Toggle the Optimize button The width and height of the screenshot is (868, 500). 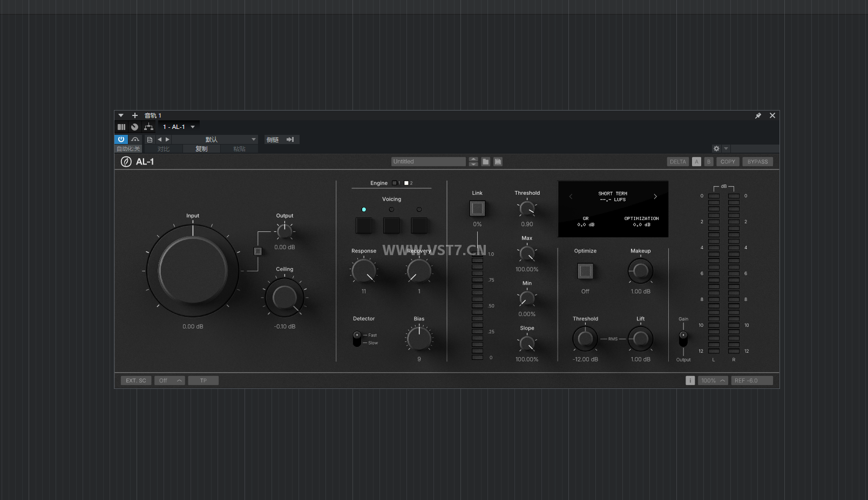(x=585, y=271)
